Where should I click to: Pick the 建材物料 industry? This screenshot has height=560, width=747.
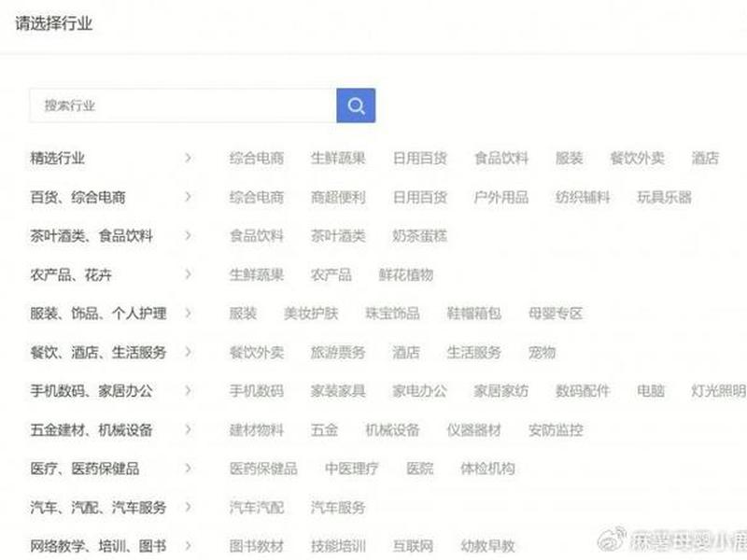257,429
